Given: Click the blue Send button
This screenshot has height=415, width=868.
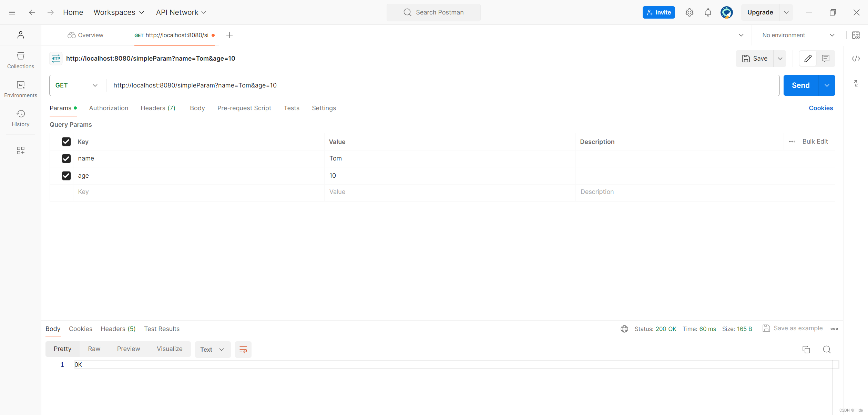Looking at the screenshot, I should click(800, 85).
